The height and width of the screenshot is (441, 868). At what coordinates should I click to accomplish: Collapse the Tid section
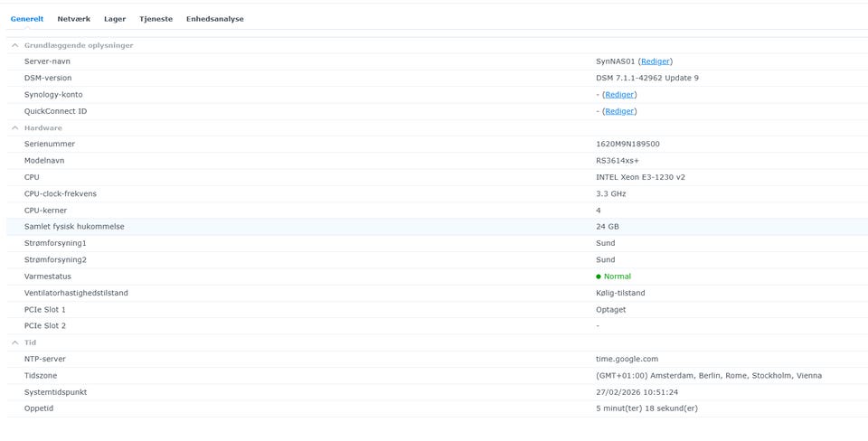15,342
